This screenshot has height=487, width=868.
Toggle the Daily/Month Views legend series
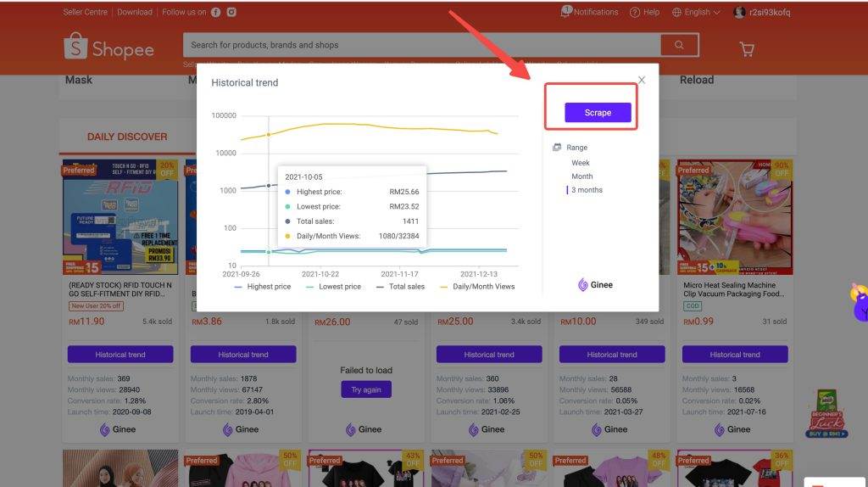coord(477,287)
